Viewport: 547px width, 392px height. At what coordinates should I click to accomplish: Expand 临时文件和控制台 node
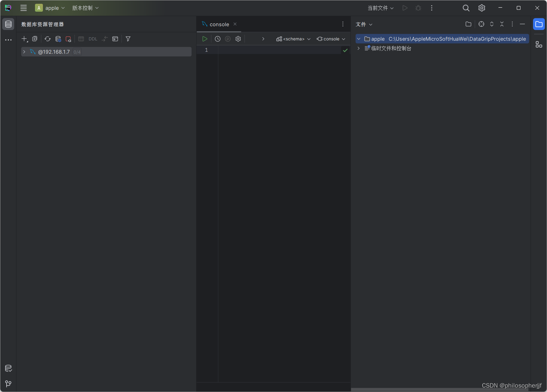pyautogui.click(x=359, y=48)
